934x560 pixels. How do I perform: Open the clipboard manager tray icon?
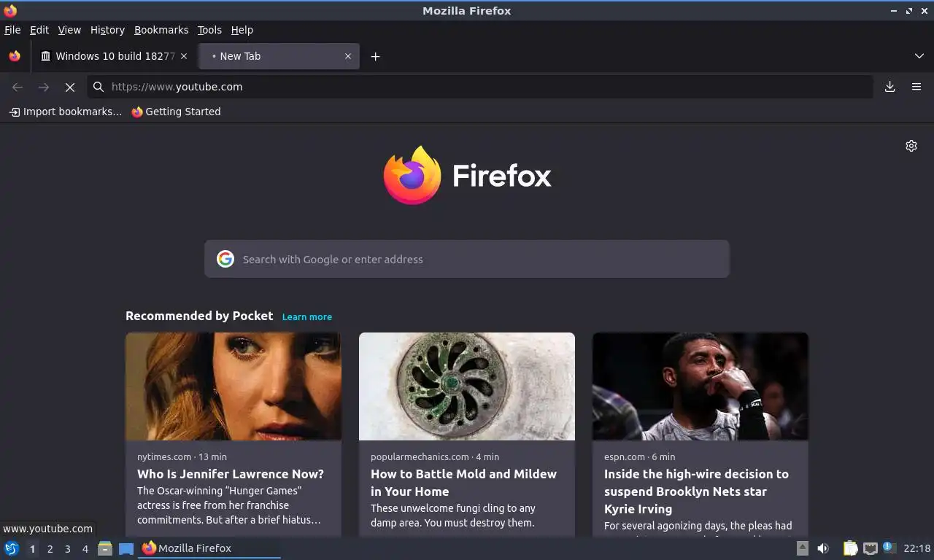click(851, 548)
